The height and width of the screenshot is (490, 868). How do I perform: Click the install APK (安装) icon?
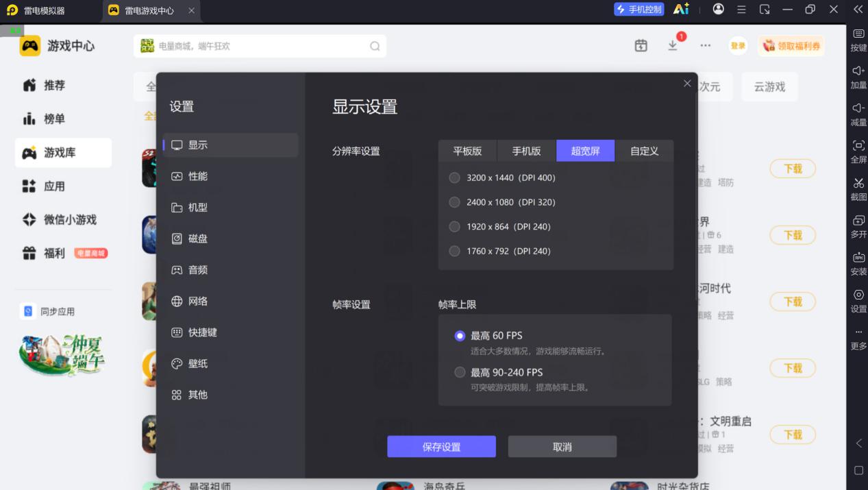click(858, 258)
